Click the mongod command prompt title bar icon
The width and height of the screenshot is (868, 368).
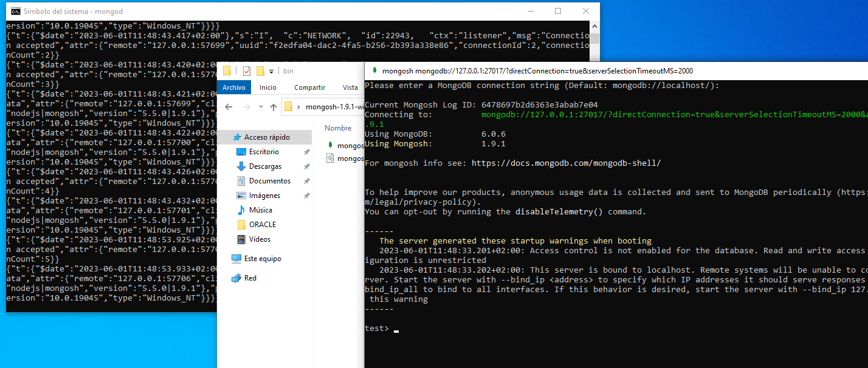[16, 11]
